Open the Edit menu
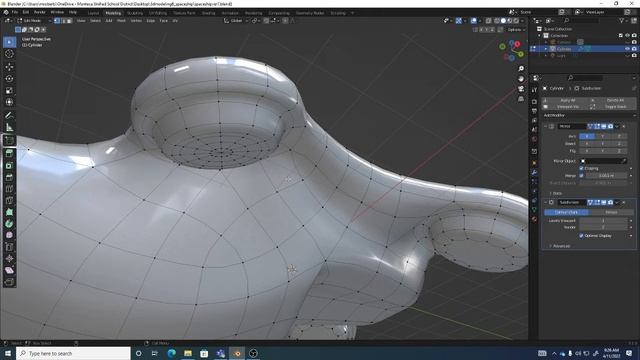640x360 pixels. (x=26, y=12)
